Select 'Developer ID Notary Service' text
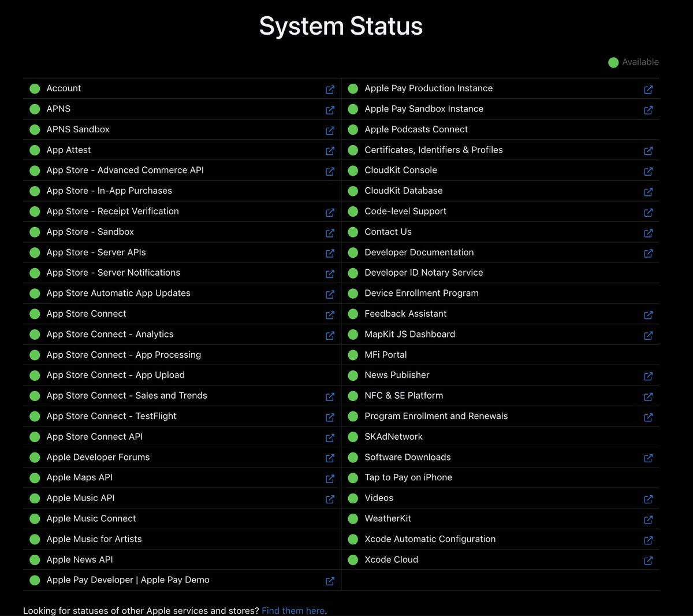Image resolution: width=693 pixels, height=616 pixels. [x=423, y=273]
